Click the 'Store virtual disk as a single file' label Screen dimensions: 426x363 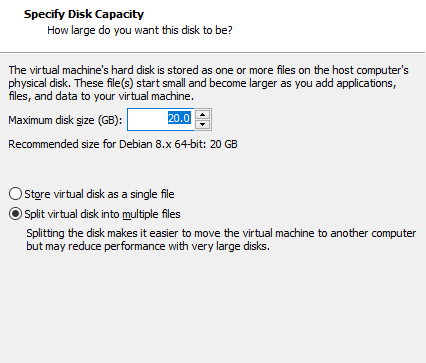pos(99,194)
